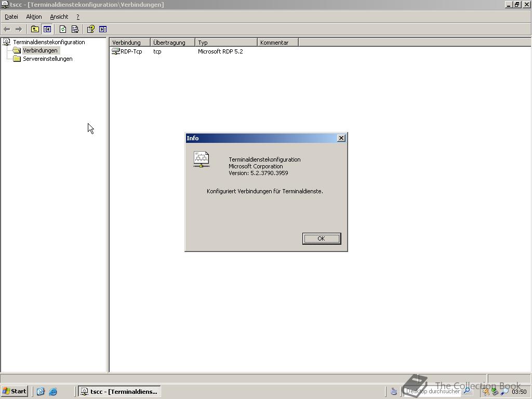The width and height of the screenshot is (532, 399).
Task: Sort by Kommentar column header
Action: (x=278, y=43)
